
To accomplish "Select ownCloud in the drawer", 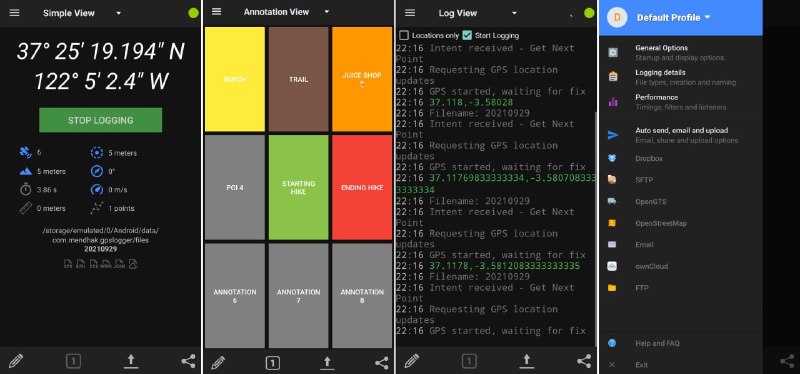I will [x=681, y=266].
